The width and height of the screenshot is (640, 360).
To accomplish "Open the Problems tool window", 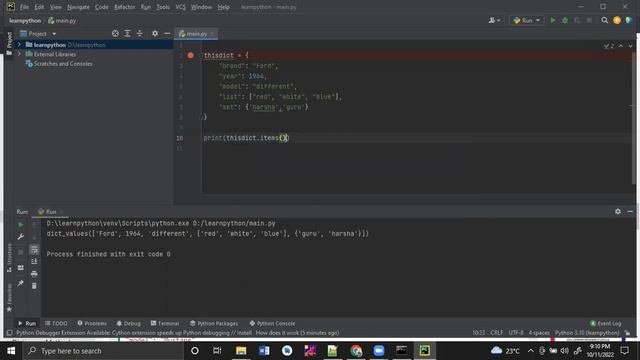I will coord(92,323).
